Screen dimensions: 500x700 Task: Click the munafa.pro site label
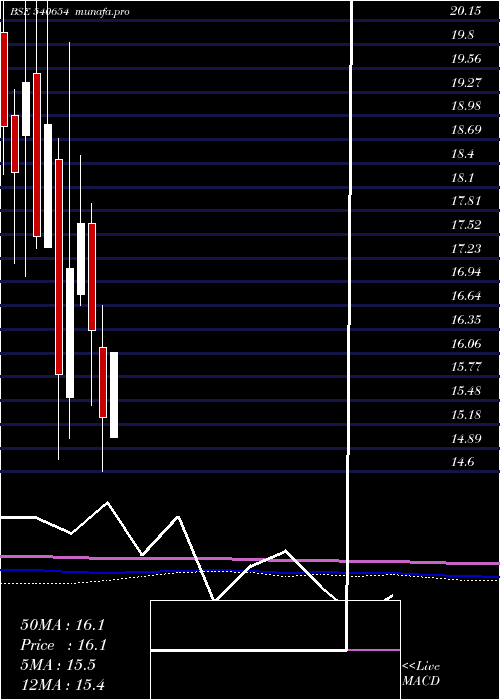pos(102,12)
